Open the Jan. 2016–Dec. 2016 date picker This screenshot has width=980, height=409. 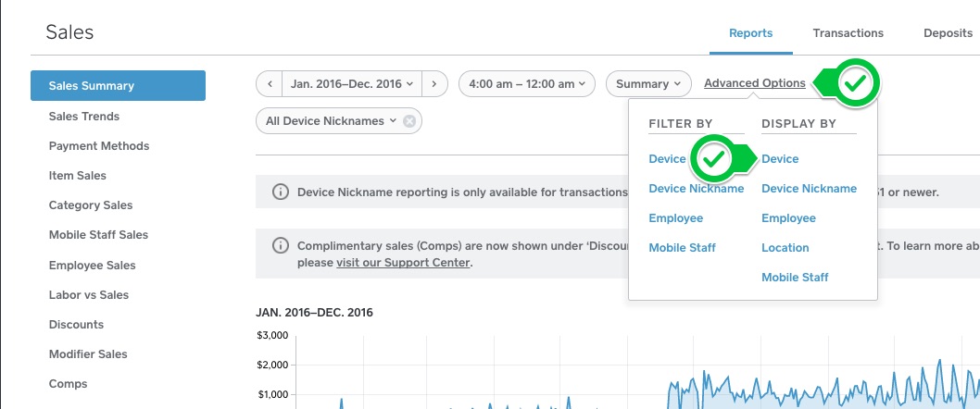point(352,84)
